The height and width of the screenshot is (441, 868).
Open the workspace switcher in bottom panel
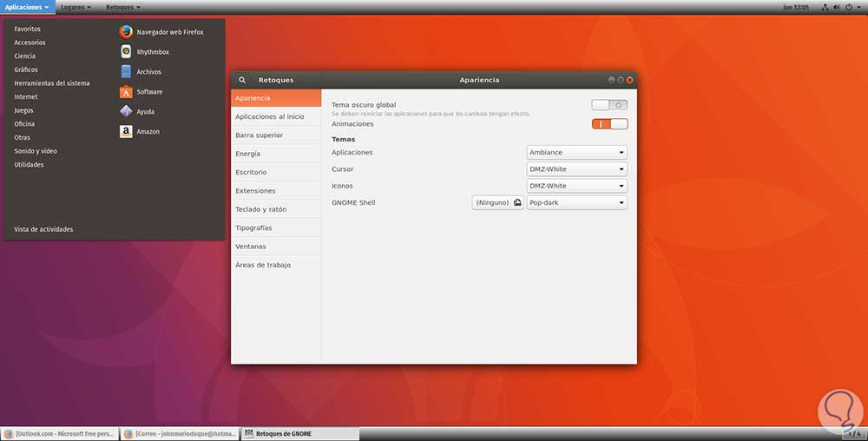pyautogui.click(x=855, y=434)
